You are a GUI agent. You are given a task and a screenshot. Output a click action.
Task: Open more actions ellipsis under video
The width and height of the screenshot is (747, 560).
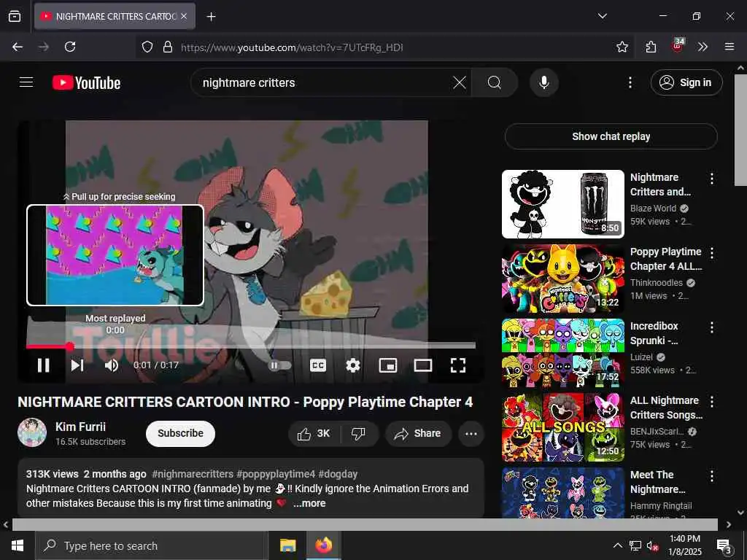click(471, 433)
